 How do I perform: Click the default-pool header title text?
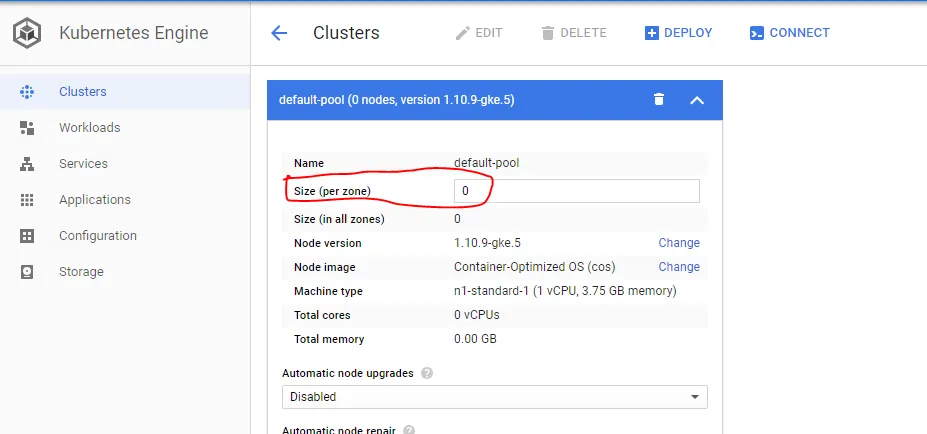pos(397,100)
